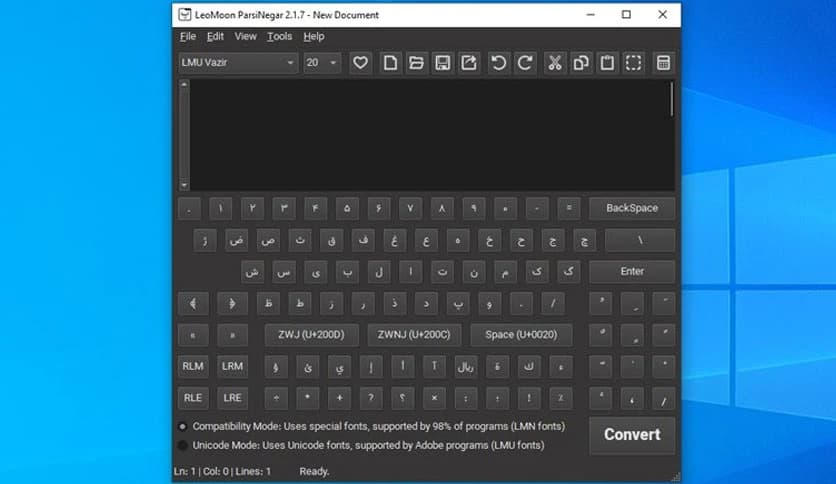Select all with the dashed square icon
Image resolution: width=836 pixels, height=484 pixels.
coord(633,63)
